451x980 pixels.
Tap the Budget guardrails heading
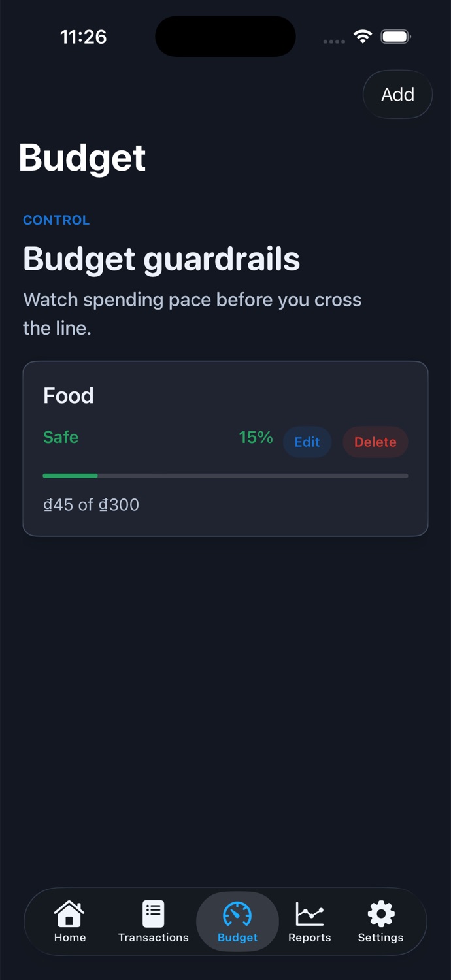(x=161, y=259)
